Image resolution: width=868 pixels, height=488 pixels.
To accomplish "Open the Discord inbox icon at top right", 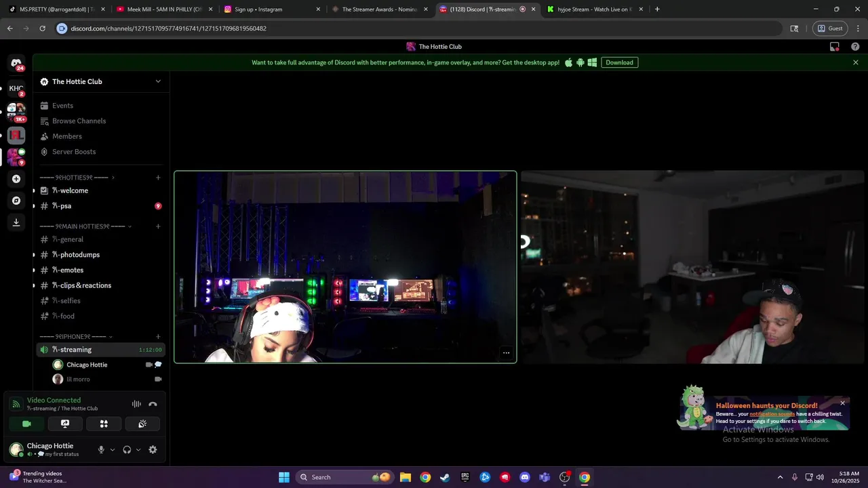I will (x=835, y=47).
